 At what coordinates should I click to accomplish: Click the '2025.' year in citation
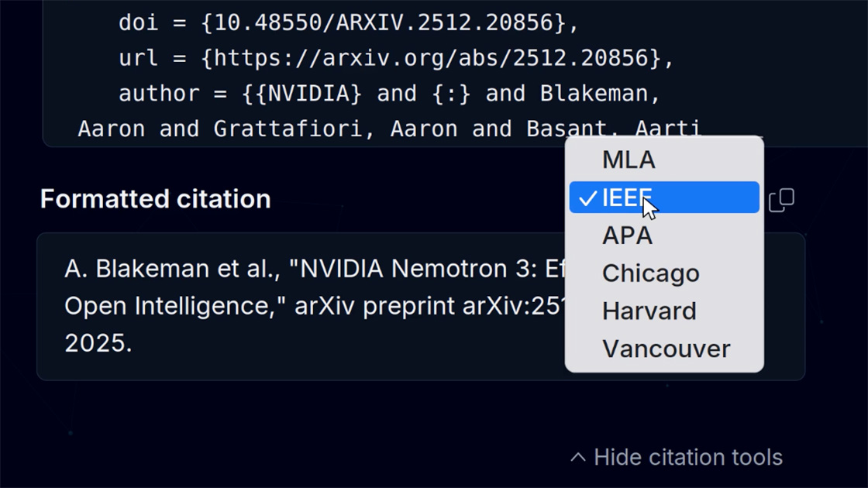point(98,343)
